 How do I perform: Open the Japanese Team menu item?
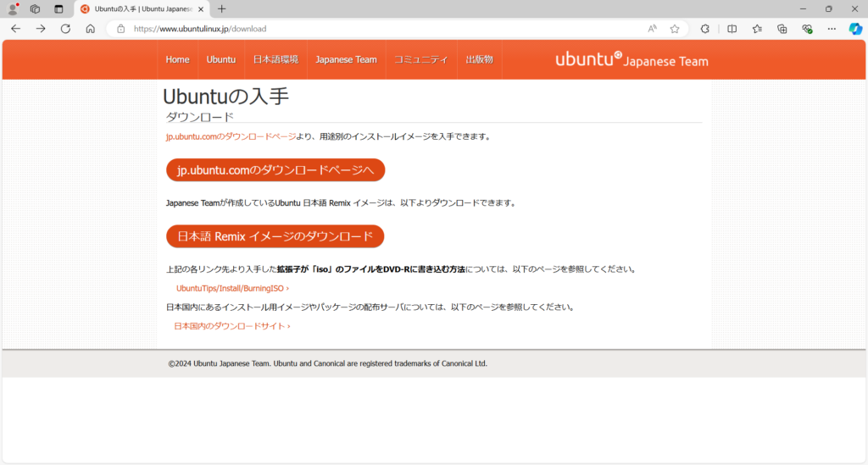[x=346, y=60]
